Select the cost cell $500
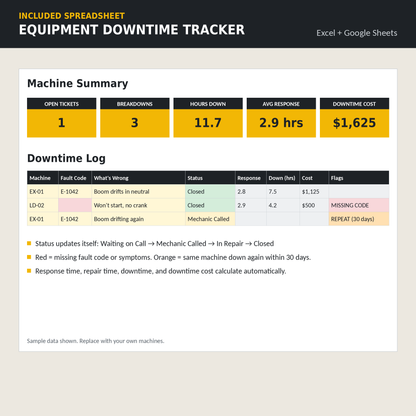 tap(314, 205)
